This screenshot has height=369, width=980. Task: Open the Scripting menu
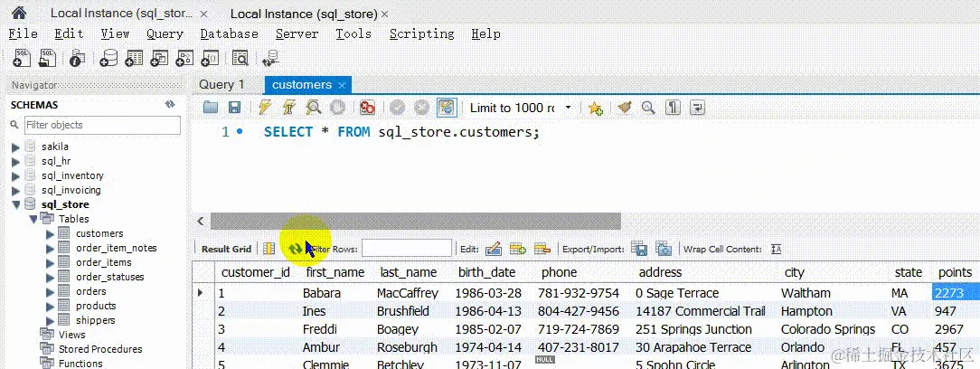point(422,33)
